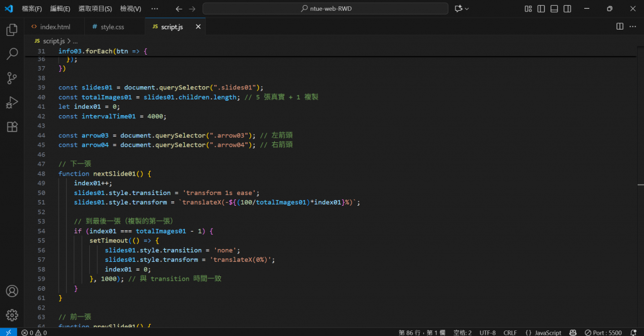Click the intervalTime01 = 4000 line
This screenshot has width=644, height=336.
112,116
